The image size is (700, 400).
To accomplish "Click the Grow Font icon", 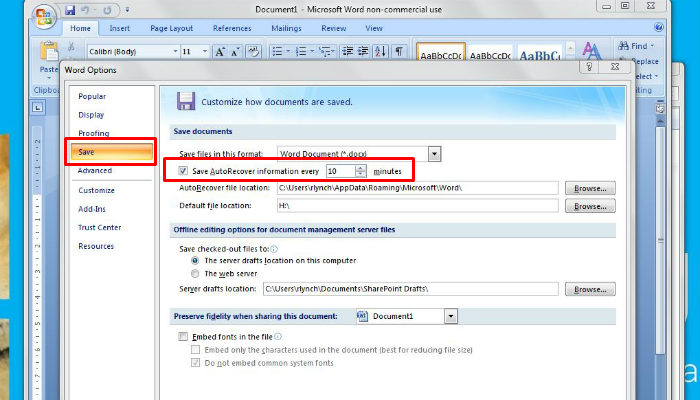I will point(220,51).
